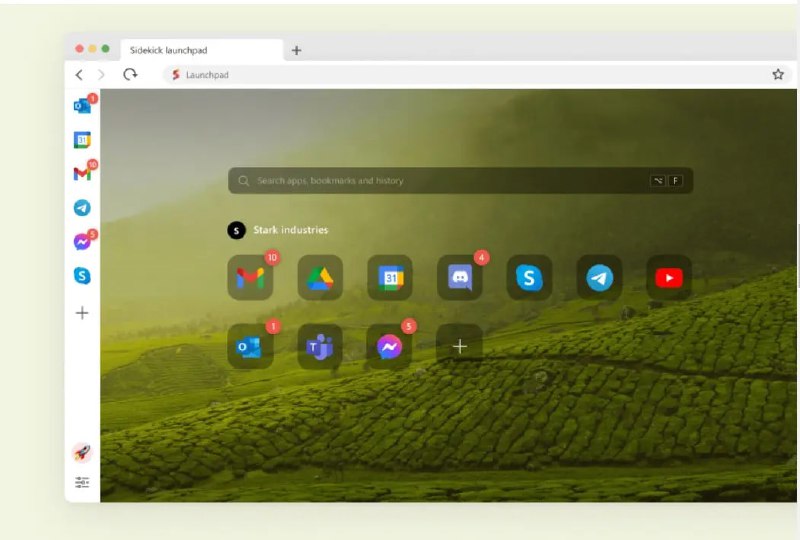Open Messenger in the left sidebar
The width and height of the screenshot is (800, 540).
(x=82, y=242)
